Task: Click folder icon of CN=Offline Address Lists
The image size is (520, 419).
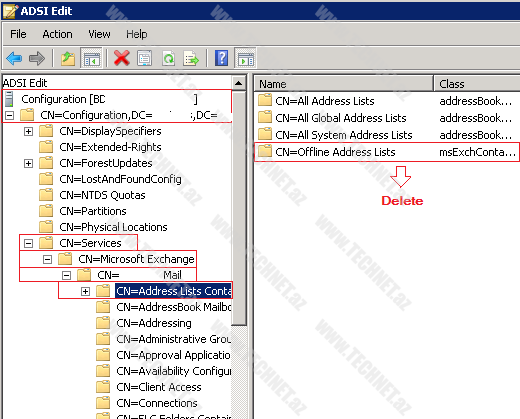Action: (265, 151)
